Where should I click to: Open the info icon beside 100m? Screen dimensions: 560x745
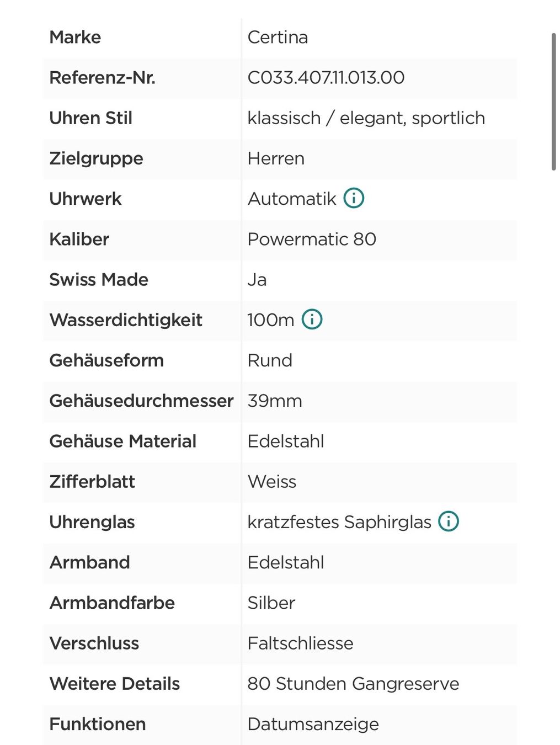click(x=312, y=319)
